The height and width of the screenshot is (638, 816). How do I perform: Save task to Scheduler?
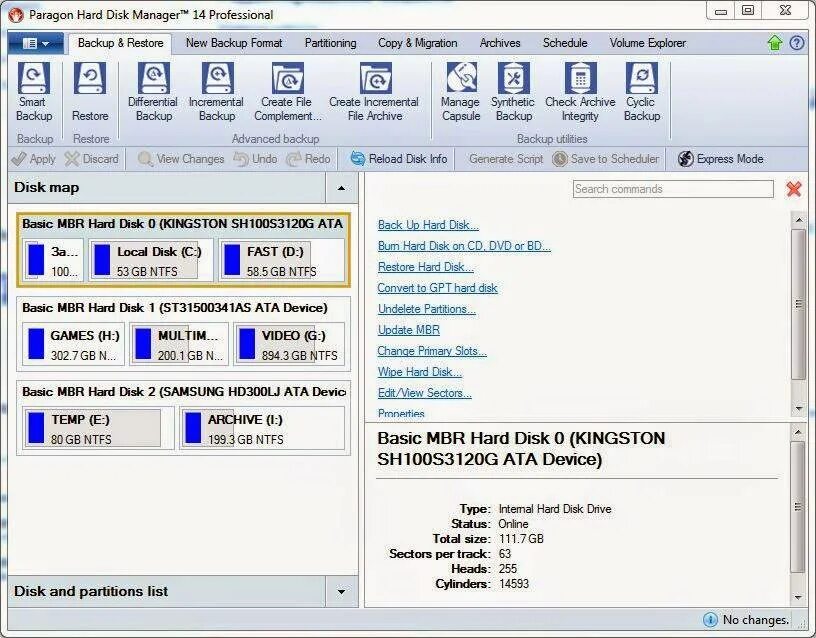pos(606,159)
